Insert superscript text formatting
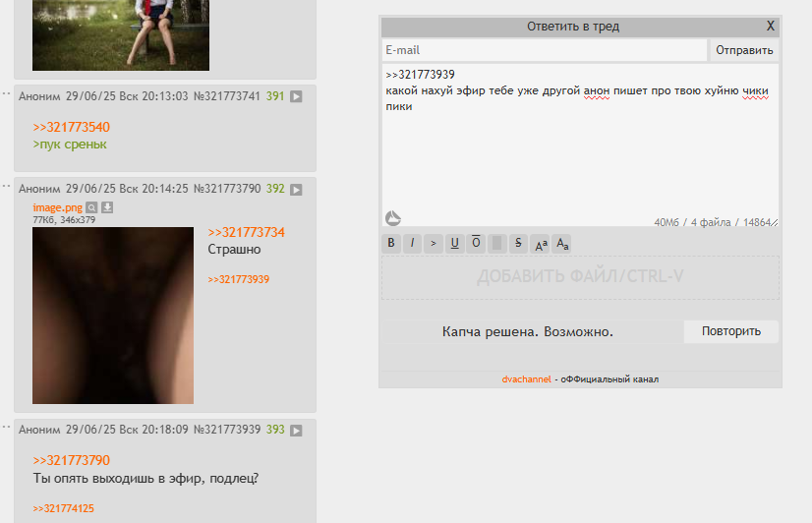812x523 pixels. coord(541,243)
